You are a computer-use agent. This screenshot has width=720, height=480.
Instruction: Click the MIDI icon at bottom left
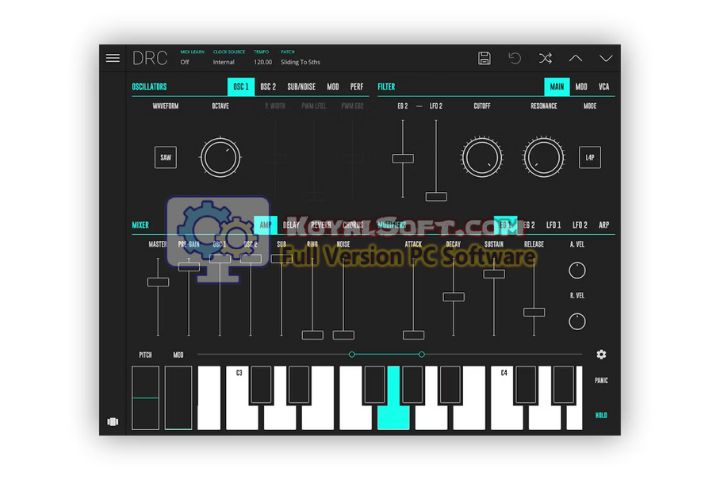click(x=112, y=421)
